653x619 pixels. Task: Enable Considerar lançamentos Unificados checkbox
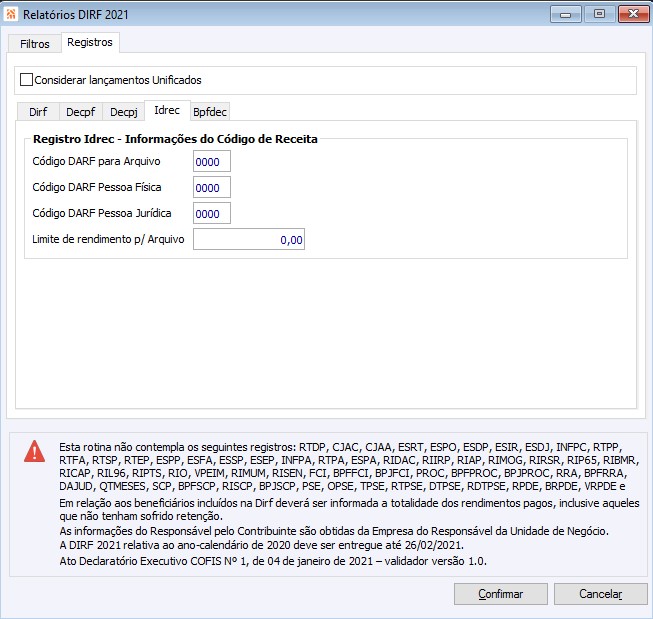pyautogui.click(x=26, y=80)
